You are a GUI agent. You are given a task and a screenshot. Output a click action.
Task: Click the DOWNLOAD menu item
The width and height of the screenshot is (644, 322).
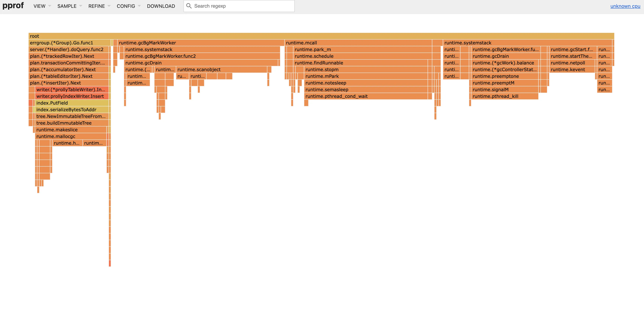(161, 6)
